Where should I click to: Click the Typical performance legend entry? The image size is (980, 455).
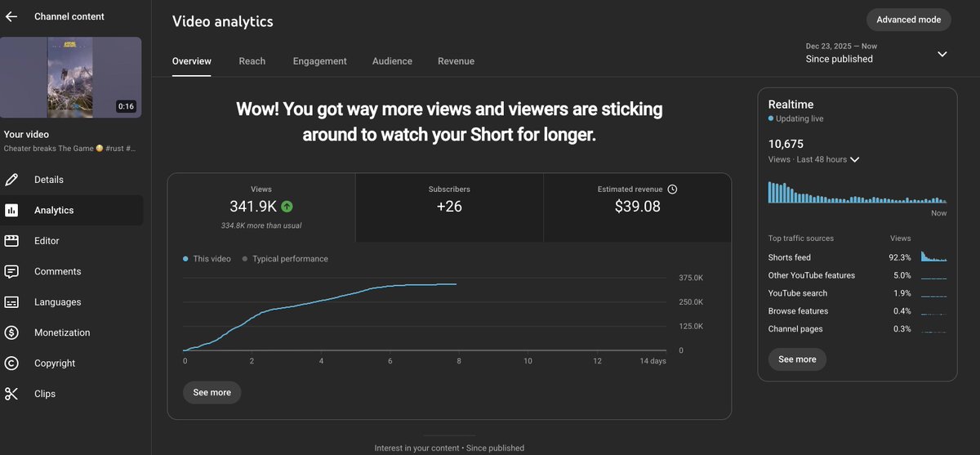coord(285,259)
